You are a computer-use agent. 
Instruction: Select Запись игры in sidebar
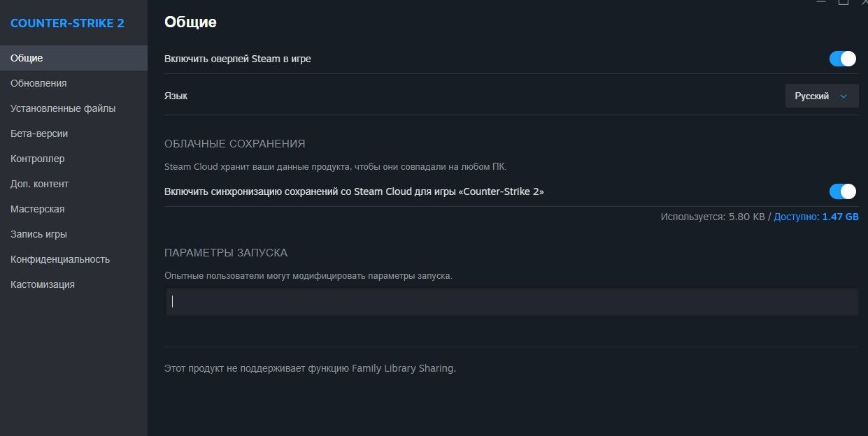(38, 234)
